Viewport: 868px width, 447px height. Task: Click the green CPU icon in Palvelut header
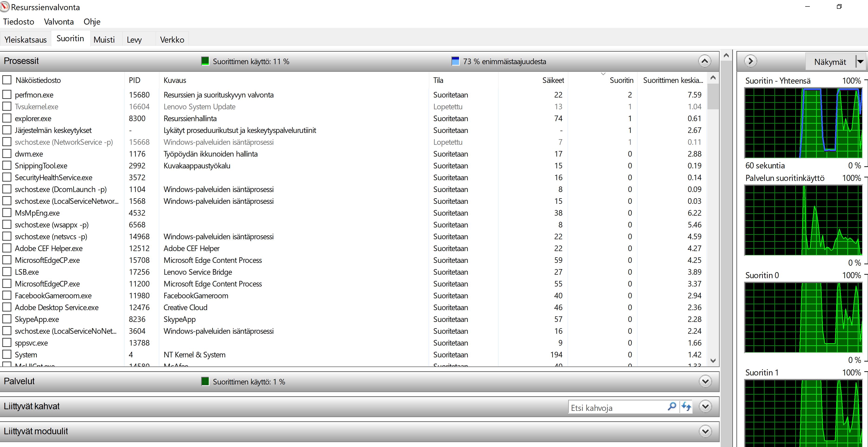(205, 381)
